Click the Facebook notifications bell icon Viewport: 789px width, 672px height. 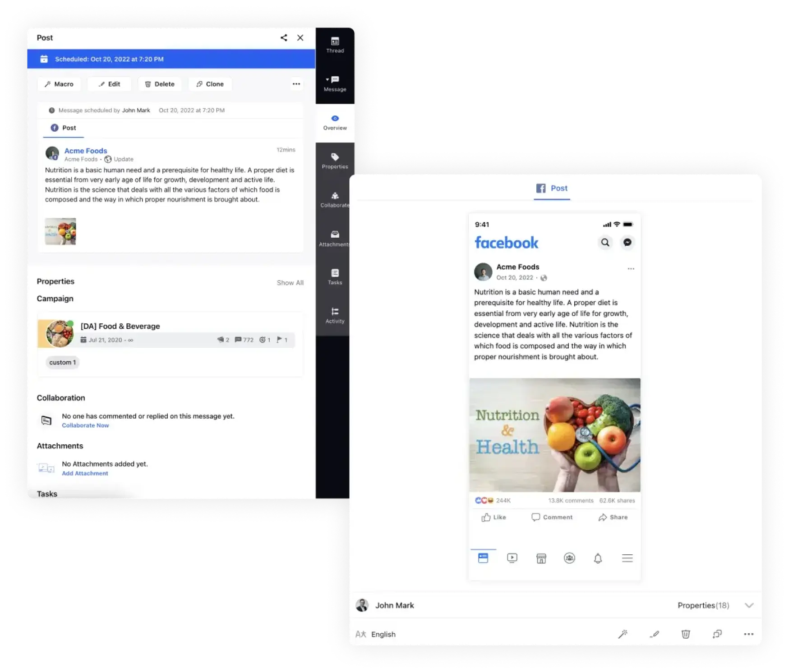tap(598, 558)
